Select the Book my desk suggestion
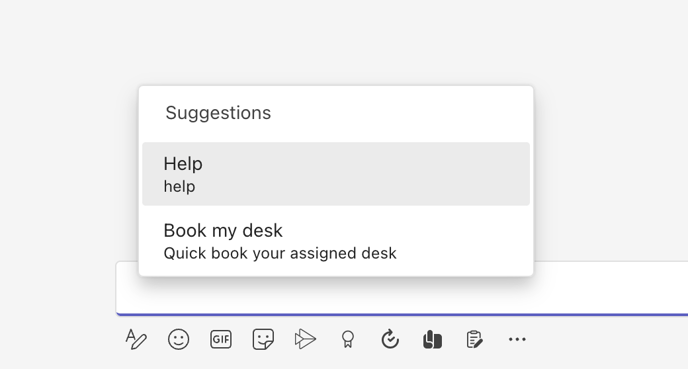Image resolution: width=688 pixels, height=369 pixels. click(x=336, y=241)
